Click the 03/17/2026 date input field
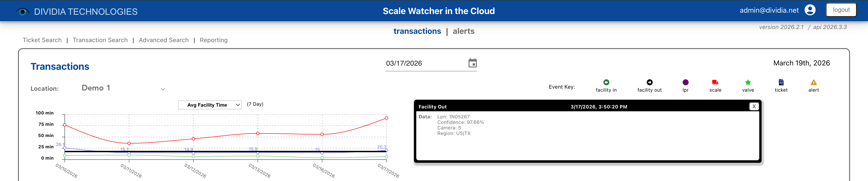 (425, 63)
